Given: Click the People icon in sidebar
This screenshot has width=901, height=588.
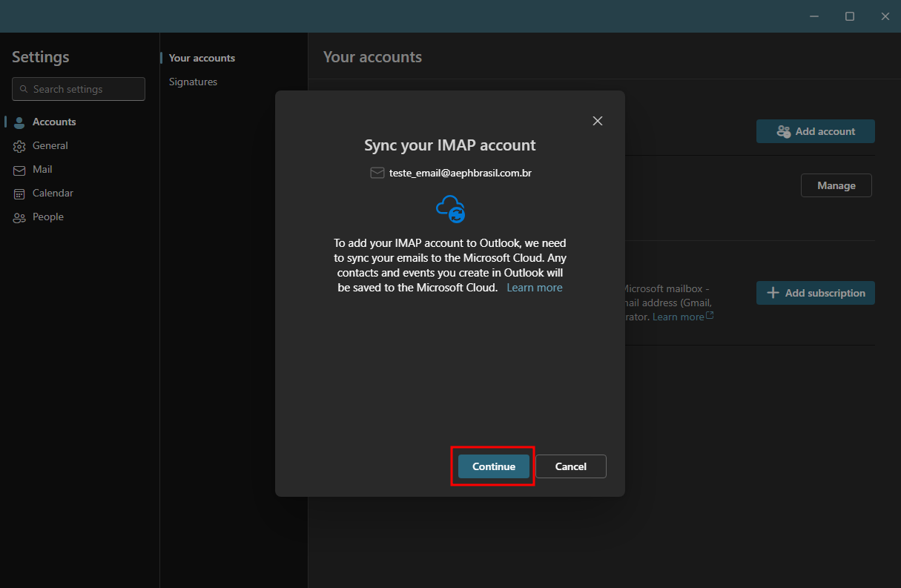Looking at the screenshot, I should 19,217.
